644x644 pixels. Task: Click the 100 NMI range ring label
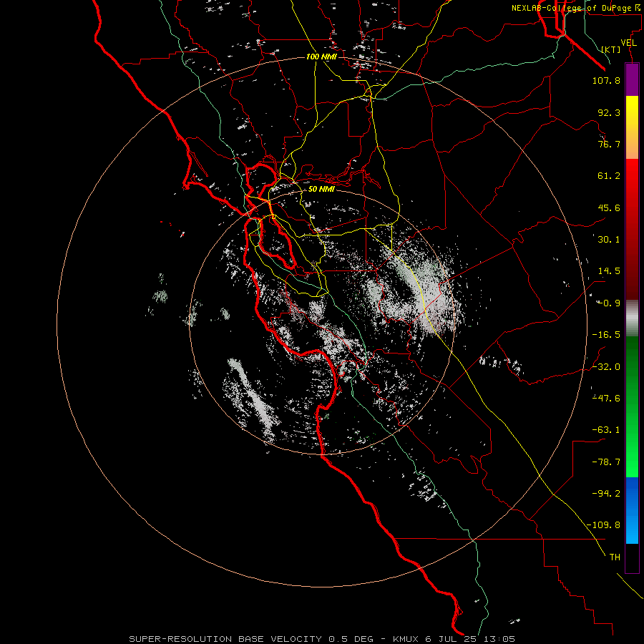(321, 57)
